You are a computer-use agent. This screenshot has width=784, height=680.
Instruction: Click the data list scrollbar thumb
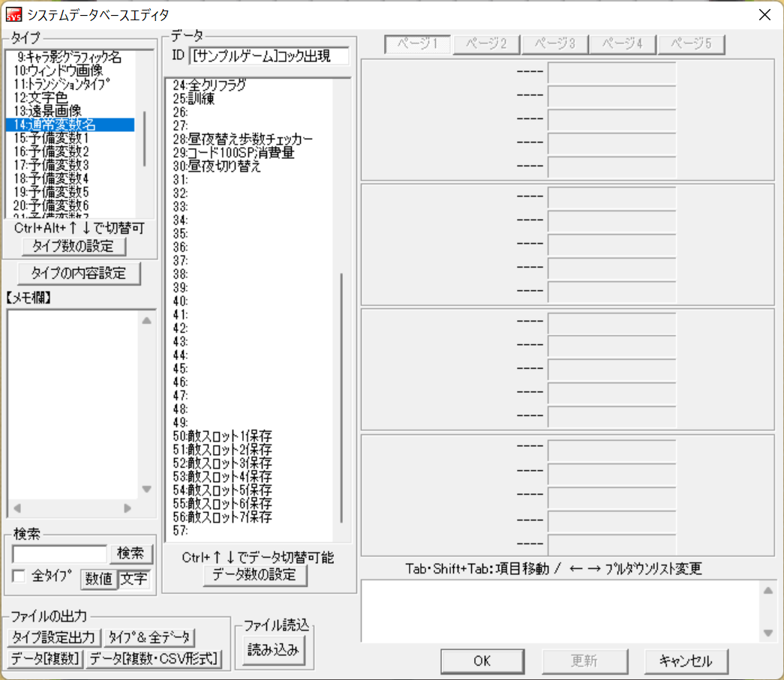(x=341, y=397)
